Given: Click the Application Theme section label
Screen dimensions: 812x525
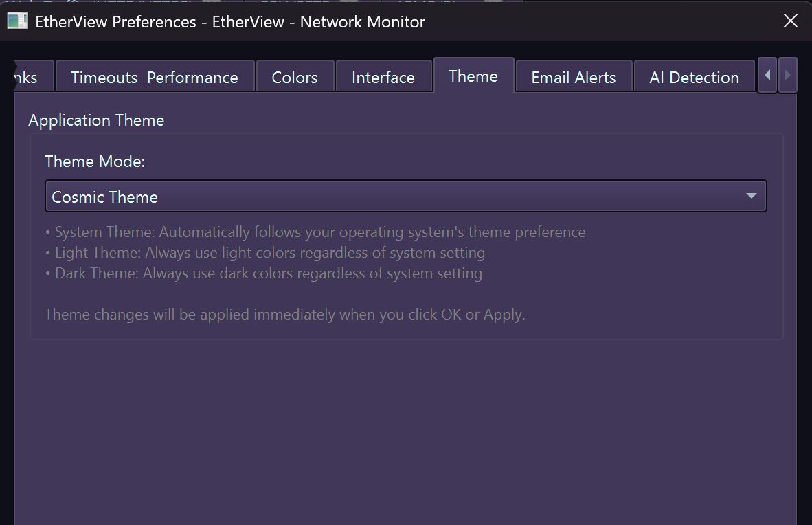Looking at the screenshot, I should (x=96, y=120).
